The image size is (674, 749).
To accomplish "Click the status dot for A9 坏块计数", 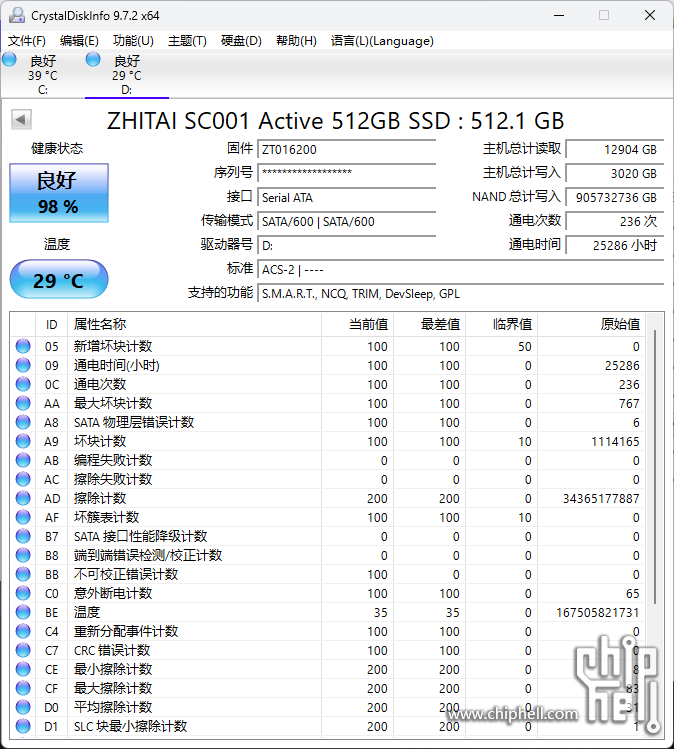I will click(23, 441).
